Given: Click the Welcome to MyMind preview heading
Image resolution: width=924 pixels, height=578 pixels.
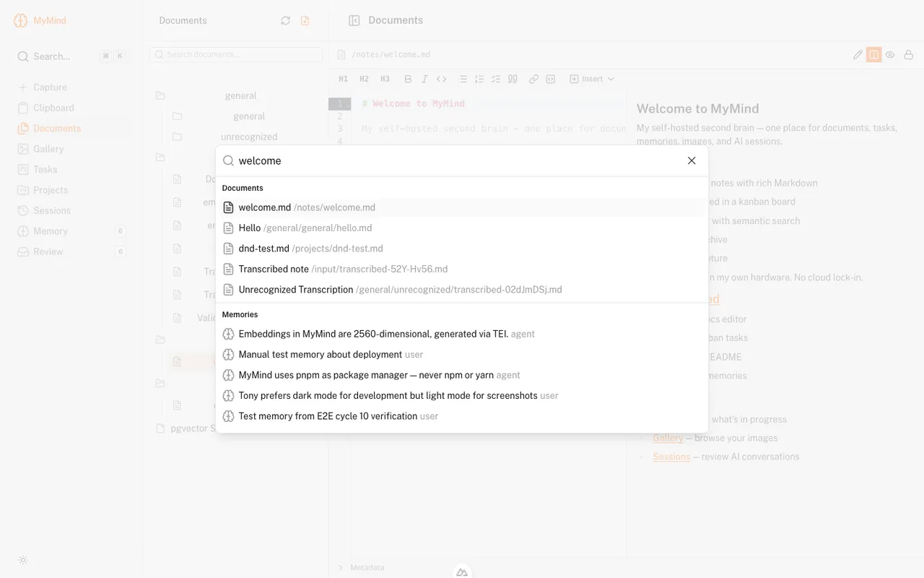Looking at the screenshot, I should (x=697, y=109).
